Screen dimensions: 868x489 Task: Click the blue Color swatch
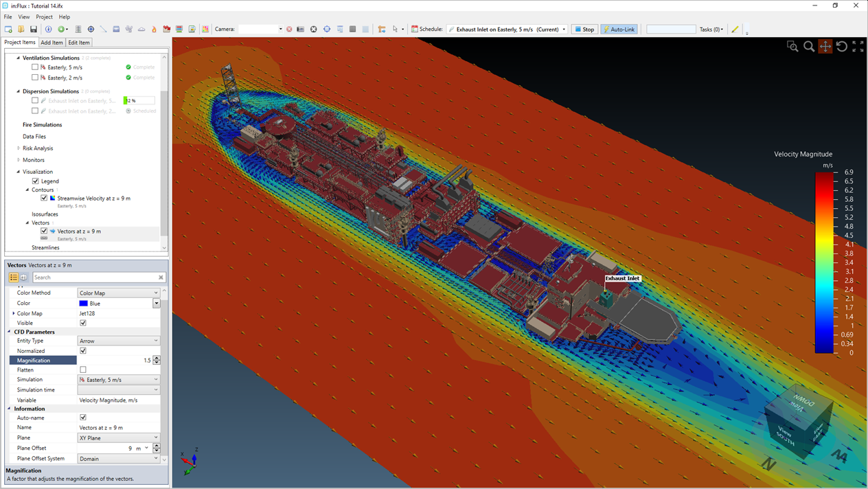click(84, 304)
